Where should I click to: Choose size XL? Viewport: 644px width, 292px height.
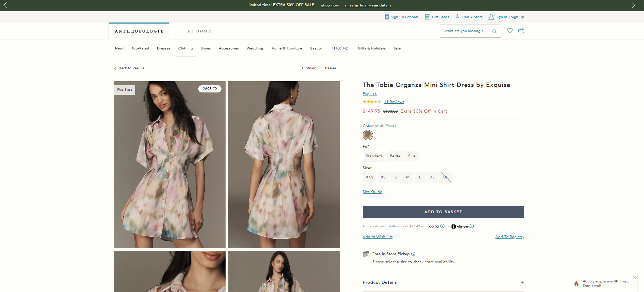point(432,177)
